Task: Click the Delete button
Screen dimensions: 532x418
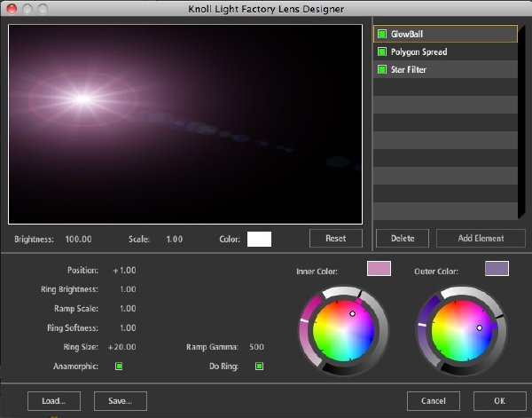Action: (403, 239)
